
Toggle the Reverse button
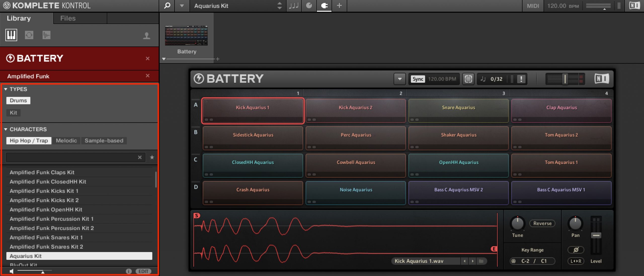542,223
